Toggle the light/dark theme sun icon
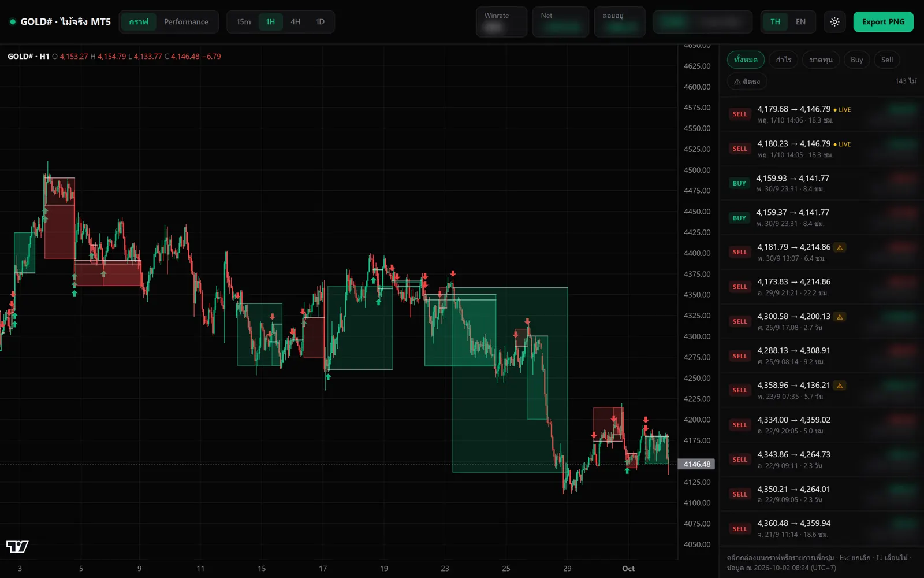 tap(834, 22)
